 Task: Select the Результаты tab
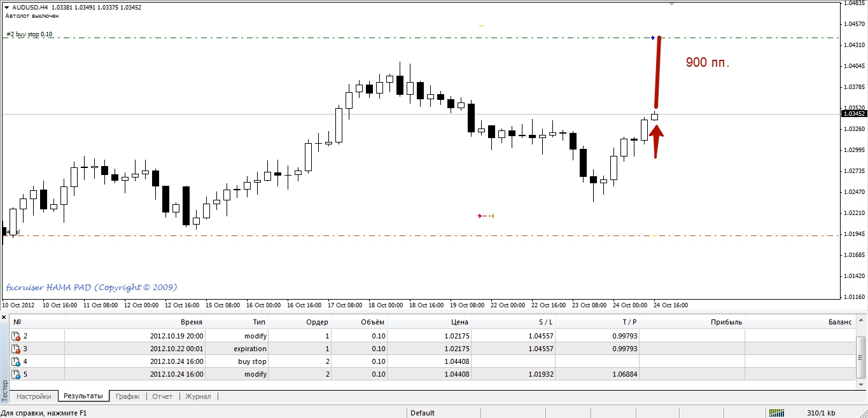click(83, 396)
